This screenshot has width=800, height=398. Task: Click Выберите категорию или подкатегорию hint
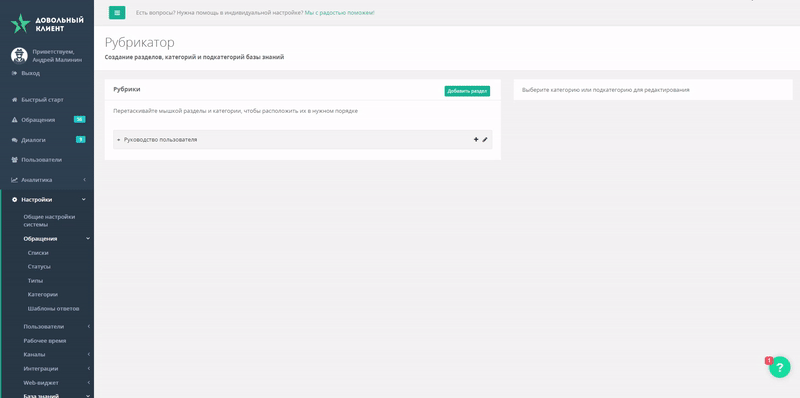tap(606, 90)
